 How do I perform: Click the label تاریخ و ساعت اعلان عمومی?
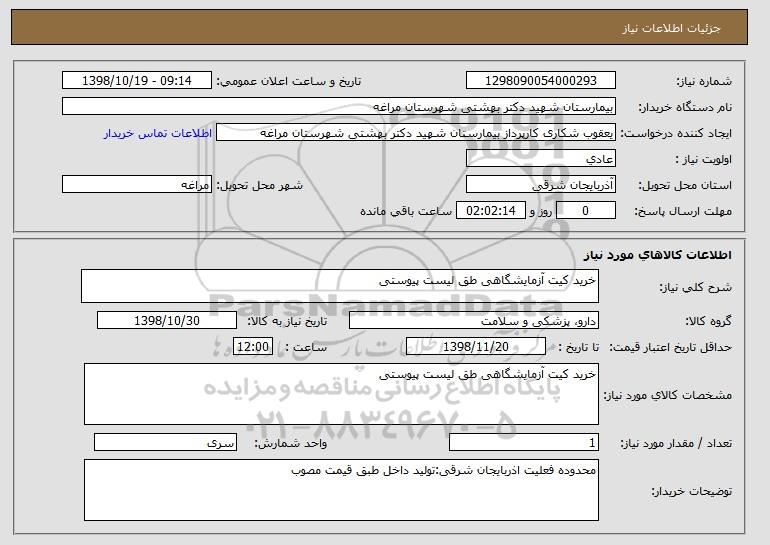point(289,82)
